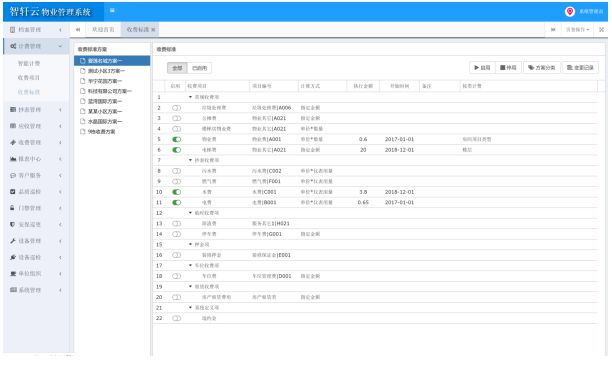Image resolution: width=612 pixels, height=368 pixels.
Task: Click the 停用 button with stop icon
Action: [x=508, y=68]
